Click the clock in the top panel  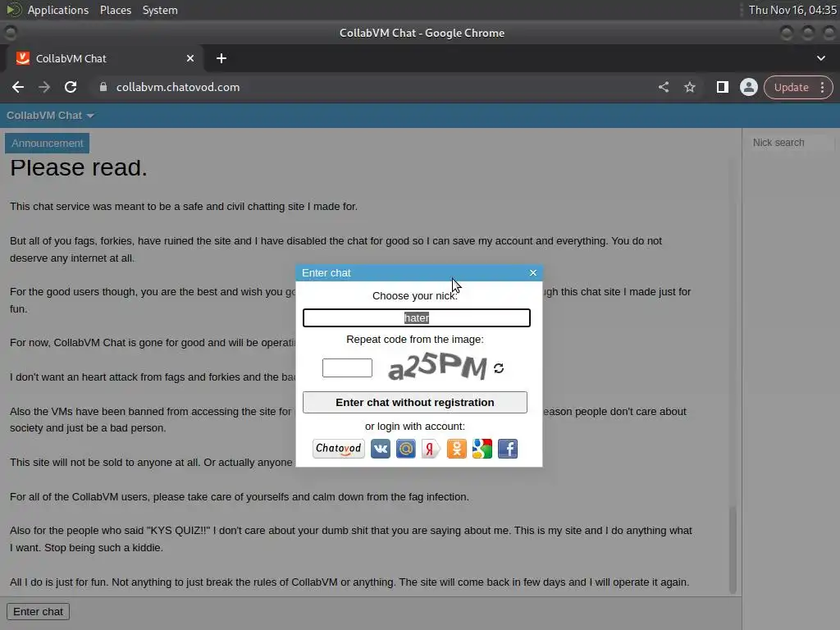[792, 10]
